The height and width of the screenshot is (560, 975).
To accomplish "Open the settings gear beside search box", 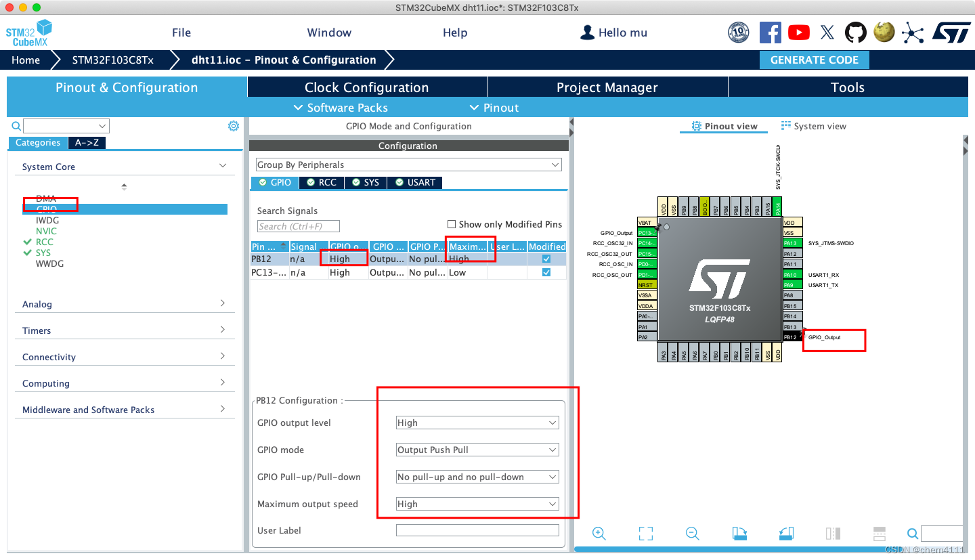I will coord(234,125).
